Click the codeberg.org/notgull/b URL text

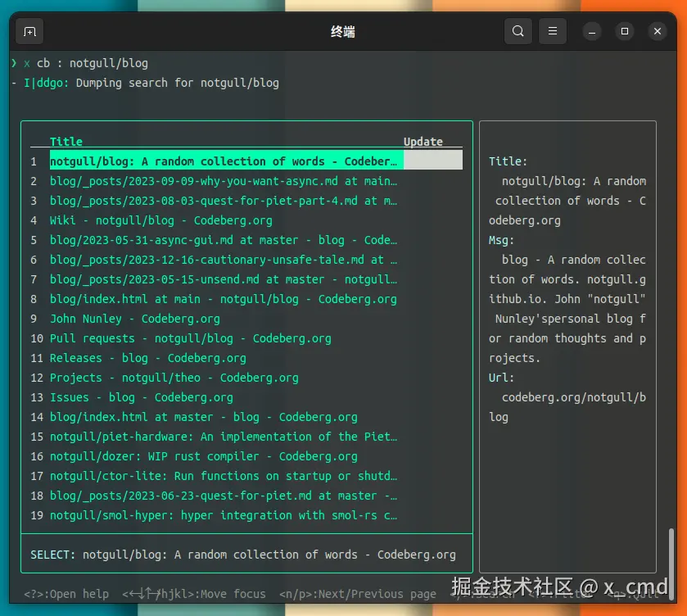(573, 397)
